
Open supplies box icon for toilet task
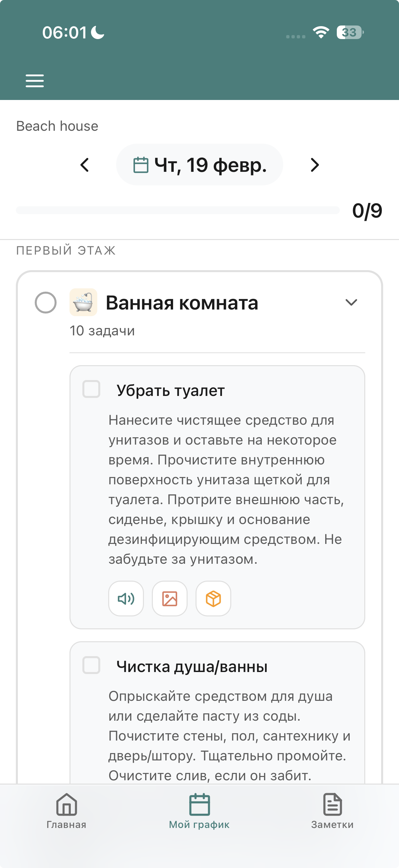(x=213, y=599)
